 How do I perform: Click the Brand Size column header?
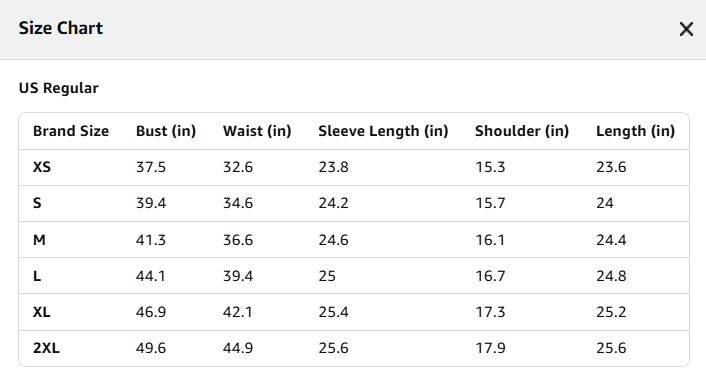pyautogui.click(x=71, y=131)
